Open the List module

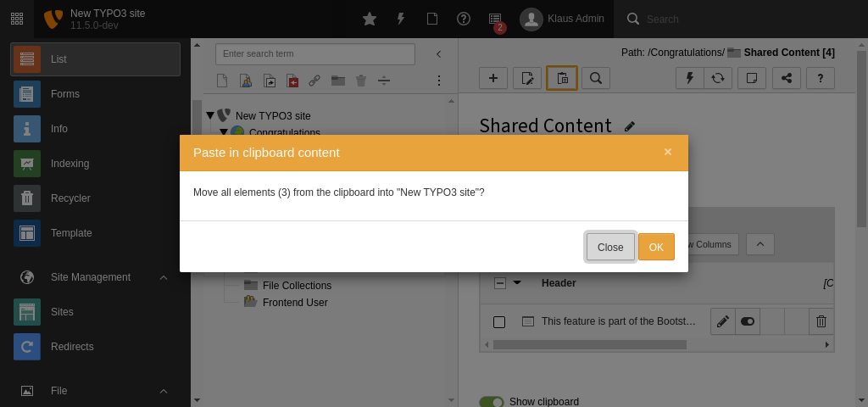[x=95, y=59]
